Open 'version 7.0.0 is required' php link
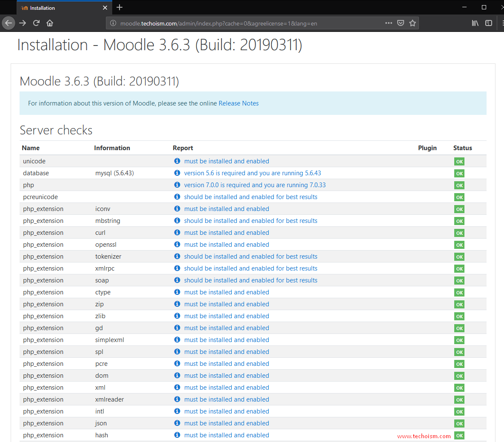Screen dimensions: 504x442 (x=255, y=185)
